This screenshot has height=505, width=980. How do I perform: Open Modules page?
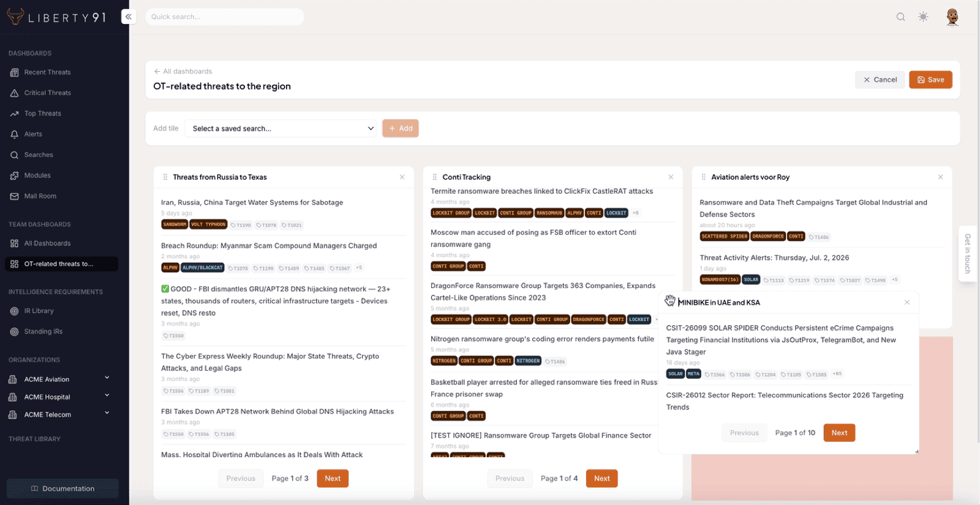pyautogui.click(x=37, y=175)
